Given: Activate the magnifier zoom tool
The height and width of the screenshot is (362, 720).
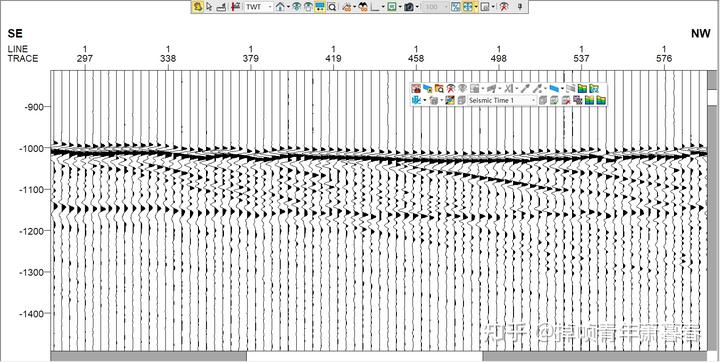Looking at the screenshot, I should pyautogui.click(x=332, y=7).
